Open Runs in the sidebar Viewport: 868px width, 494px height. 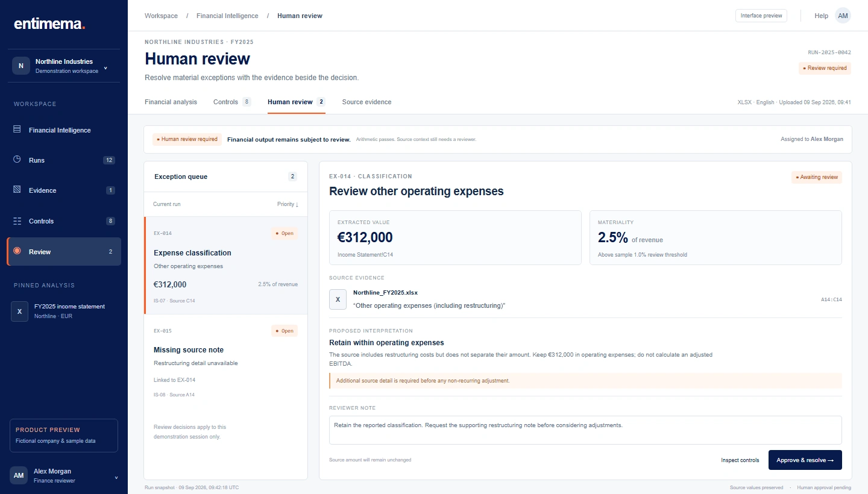pos(64,160)
